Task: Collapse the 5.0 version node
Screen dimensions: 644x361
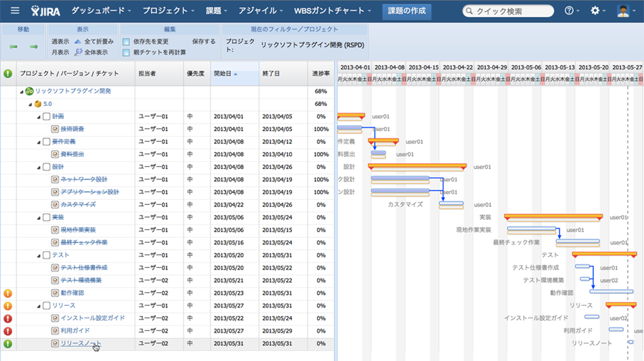Action: [30, 105]
